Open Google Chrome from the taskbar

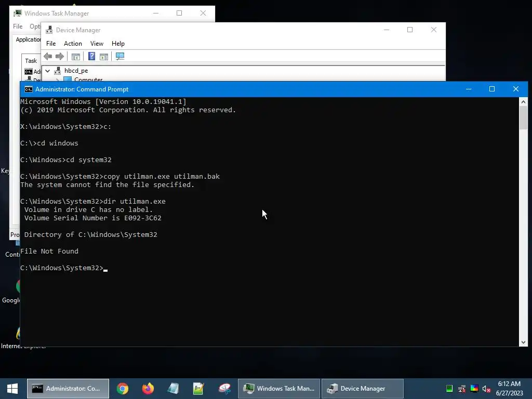(123, 389)
